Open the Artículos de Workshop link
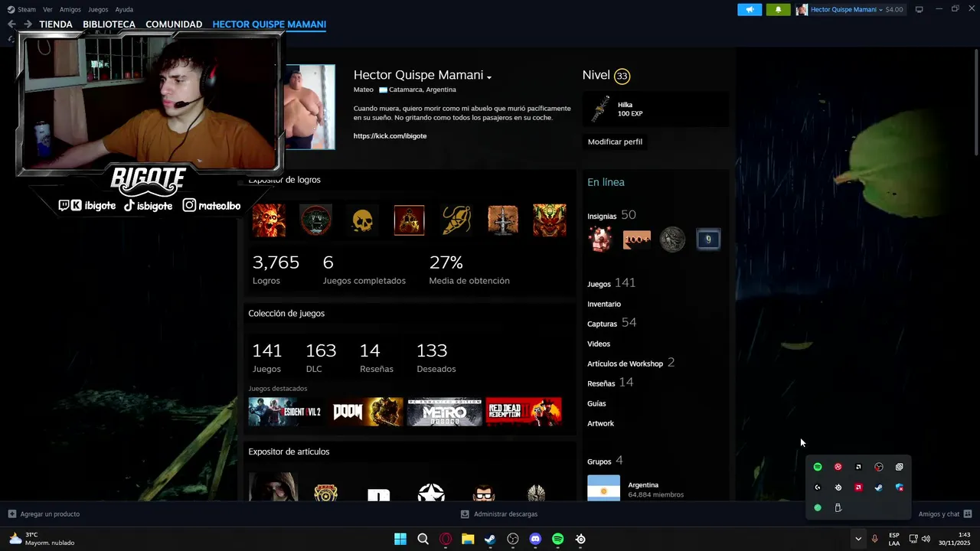The image size is (980, 551). click(x=625, y=364)
